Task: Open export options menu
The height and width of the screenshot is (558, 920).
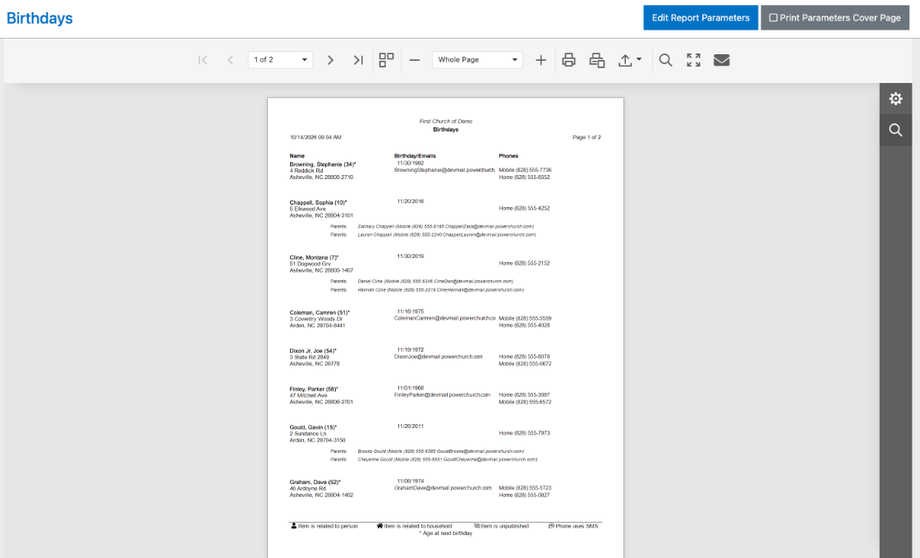Action: (630, 60)
